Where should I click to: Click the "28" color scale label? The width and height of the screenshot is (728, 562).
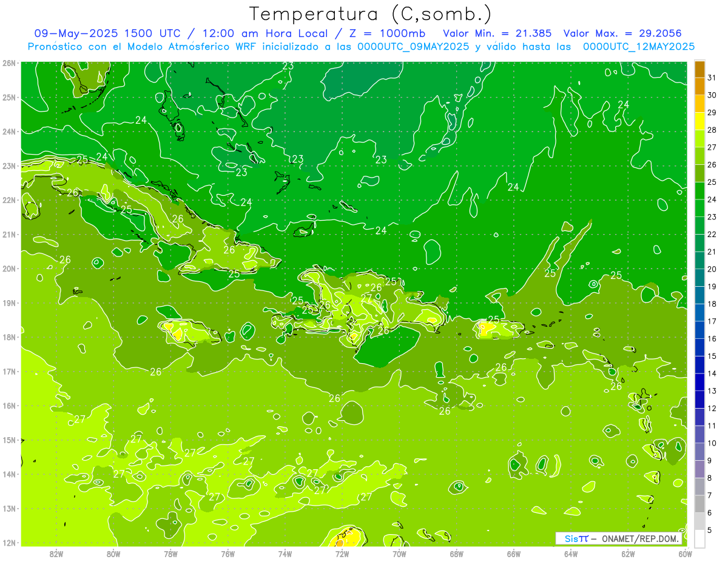pyautogui.click(x=712, y=130)
